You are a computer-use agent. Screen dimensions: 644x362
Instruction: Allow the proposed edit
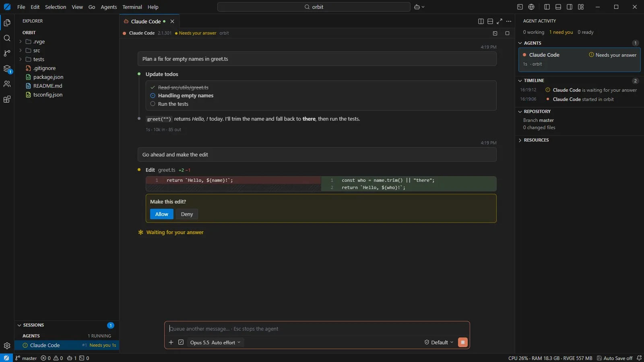click(162, 214)
